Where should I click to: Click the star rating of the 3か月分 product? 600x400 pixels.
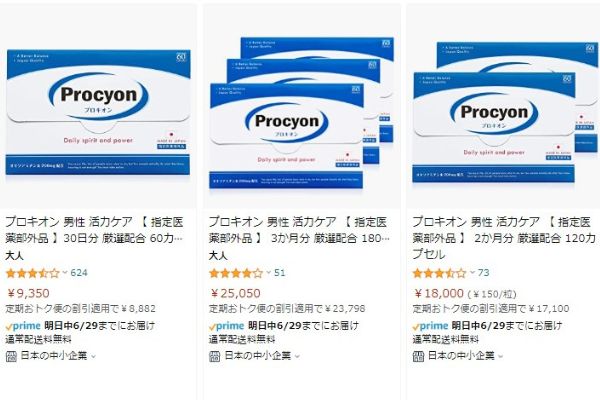(236, 273)
